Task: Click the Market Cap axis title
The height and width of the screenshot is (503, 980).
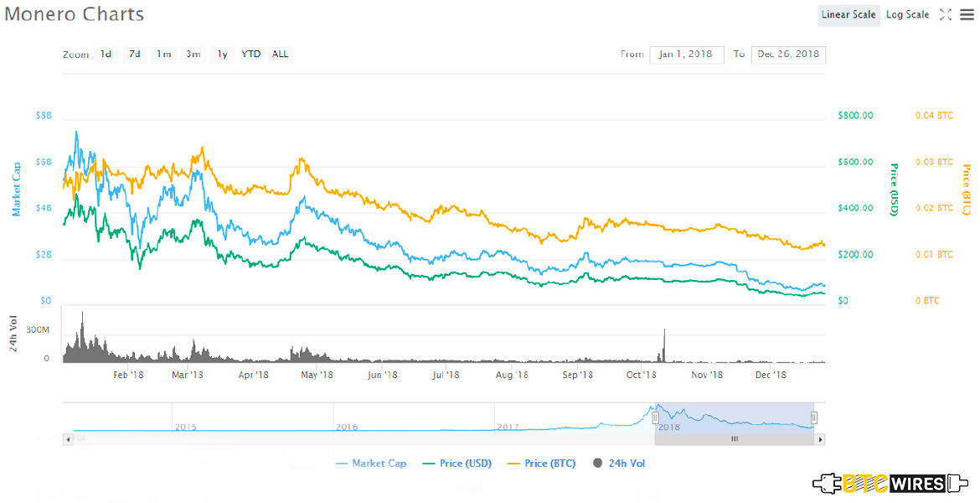Action: point(16,189)
